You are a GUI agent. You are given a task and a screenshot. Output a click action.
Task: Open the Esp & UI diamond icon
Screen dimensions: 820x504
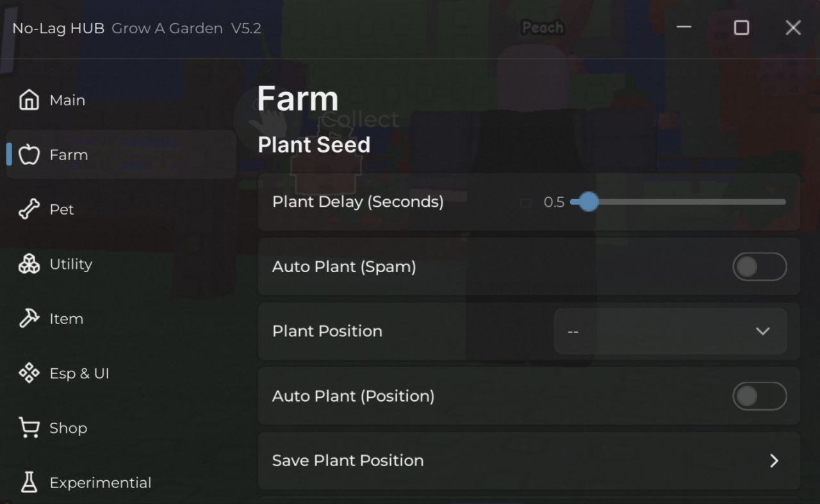[29, 373]
